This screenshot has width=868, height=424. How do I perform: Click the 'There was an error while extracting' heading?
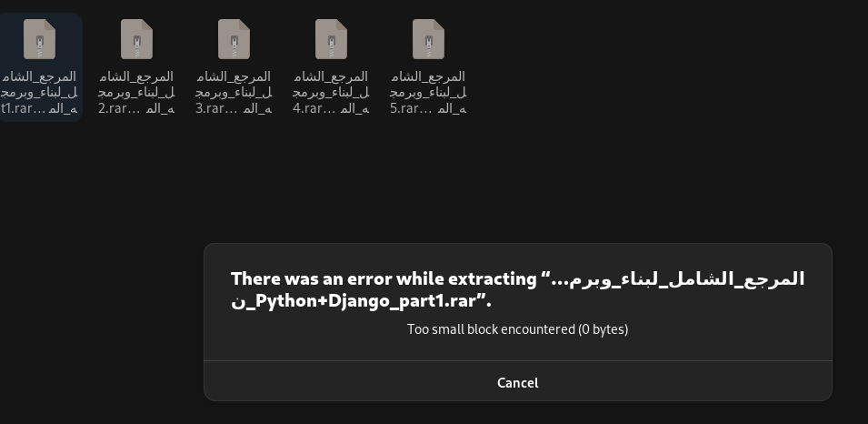click(383, 278)
